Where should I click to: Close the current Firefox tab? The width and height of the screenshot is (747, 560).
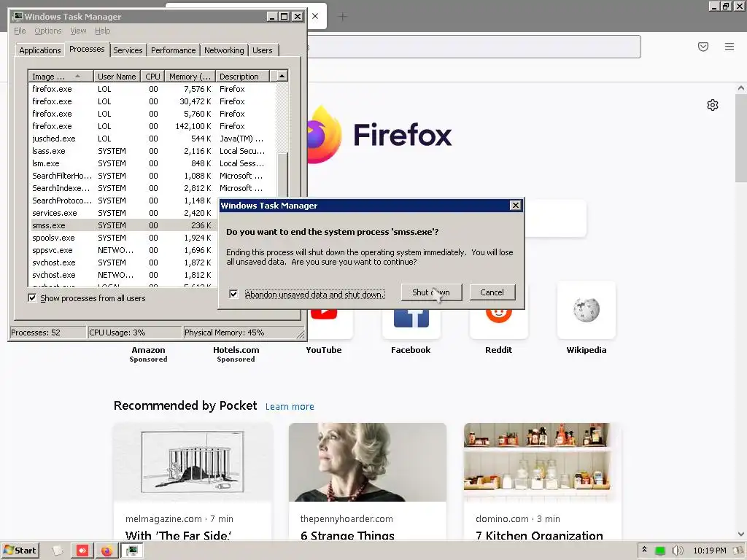[315, 16]
